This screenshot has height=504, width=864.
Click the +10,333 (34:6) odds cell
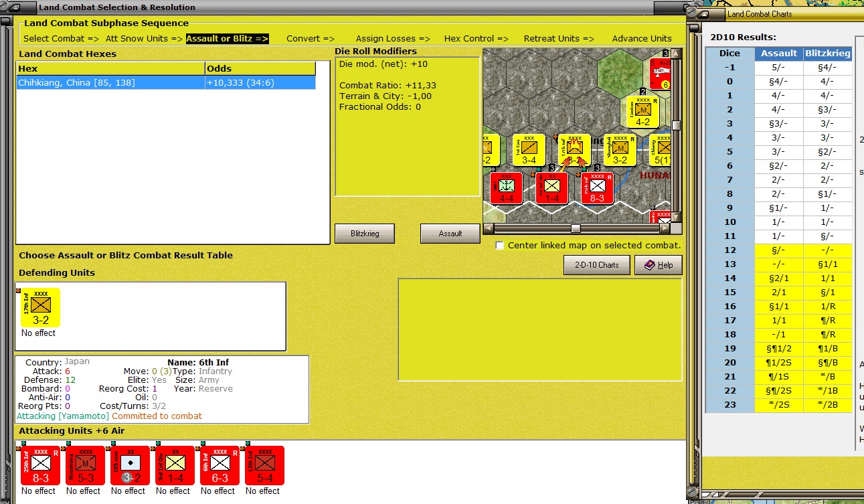click(260, 82)
